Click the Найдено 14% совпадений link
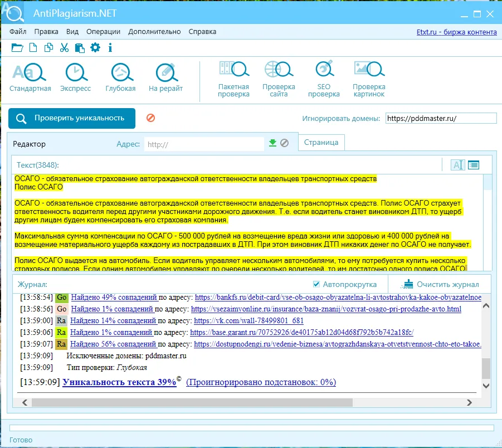This screenshot has height=448, width=502. (113, 320)
